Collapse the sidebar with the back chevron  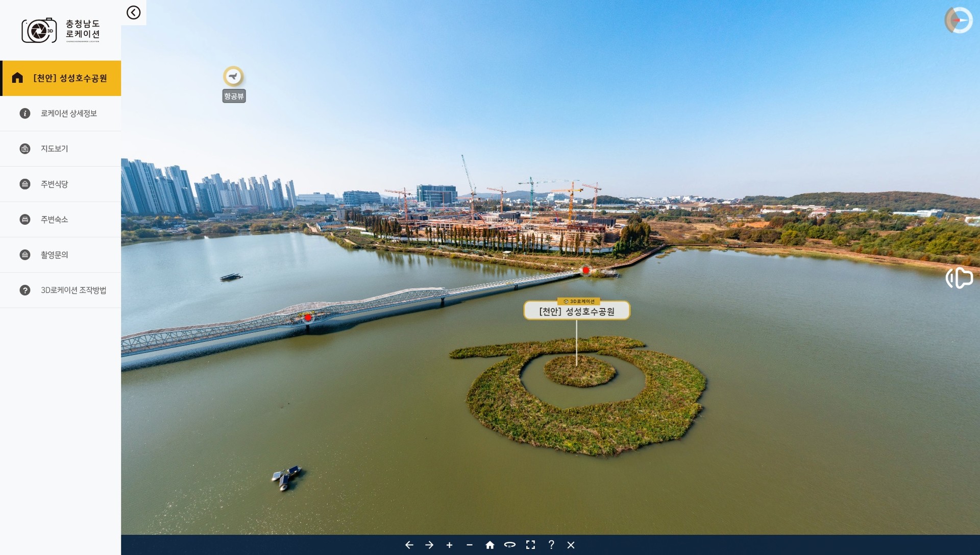pos(133,13)
